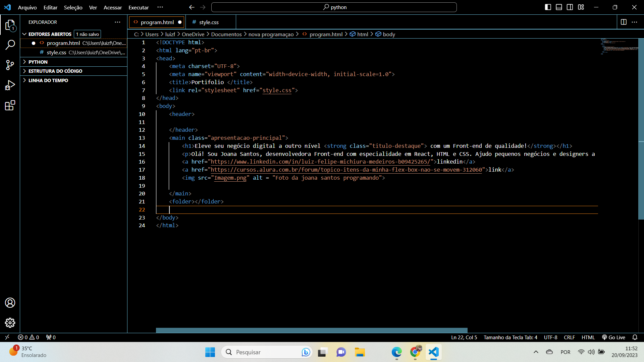The image size is (644, 362).
Task: Open the Explorer view in activity bar
Action: (10, 25)
